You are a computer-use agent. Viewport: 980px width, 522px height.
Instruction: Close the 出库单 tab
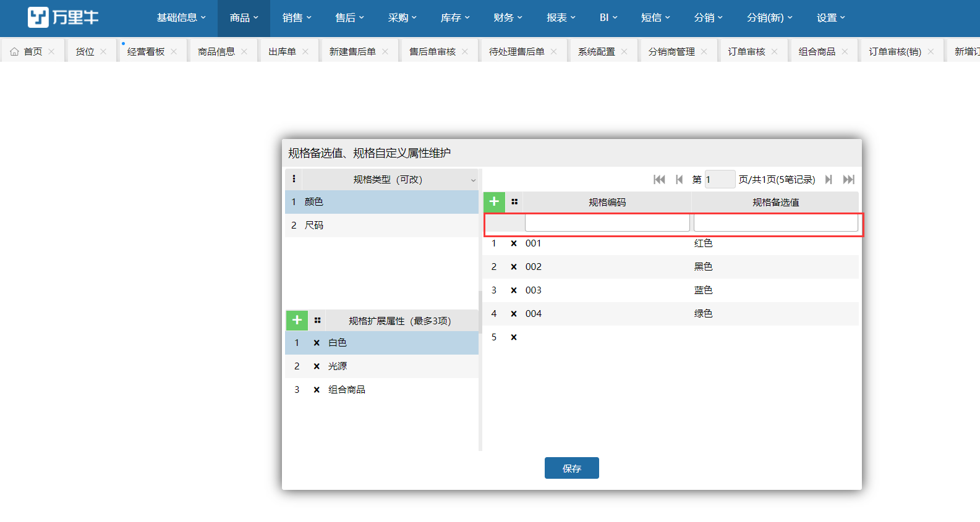(305, 52)
